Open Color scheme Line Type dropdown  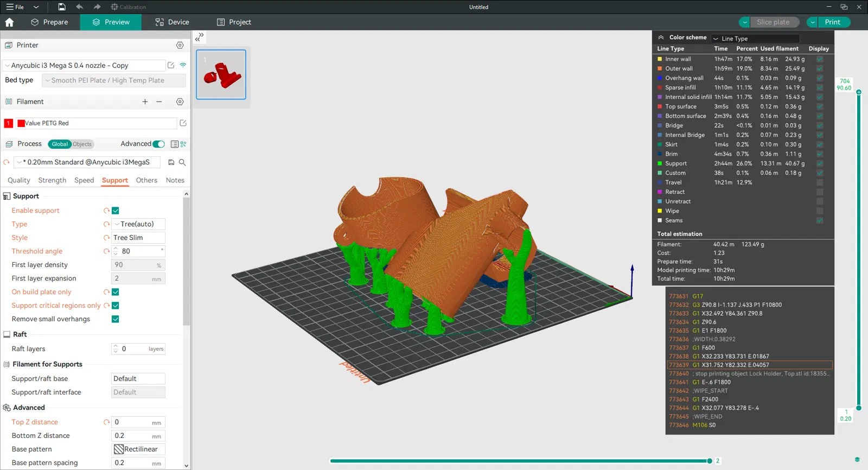pos(755,39)
